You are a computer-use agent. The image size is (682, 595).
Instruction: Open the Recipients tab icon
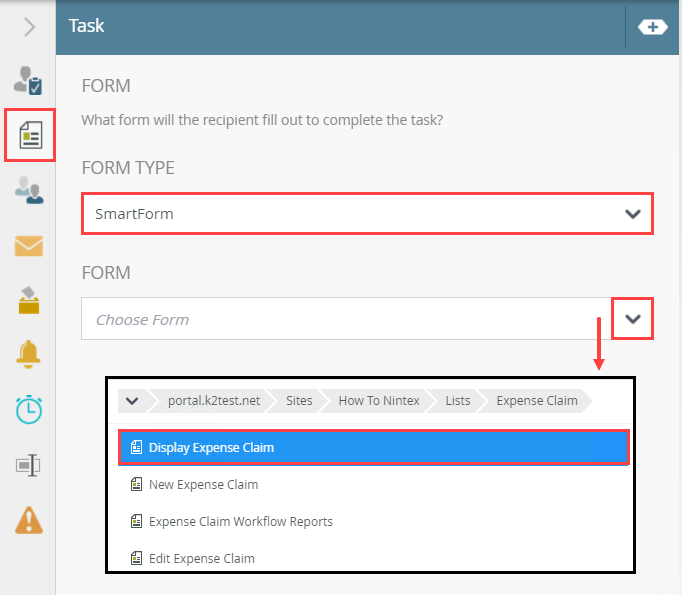tap(28, 189)
